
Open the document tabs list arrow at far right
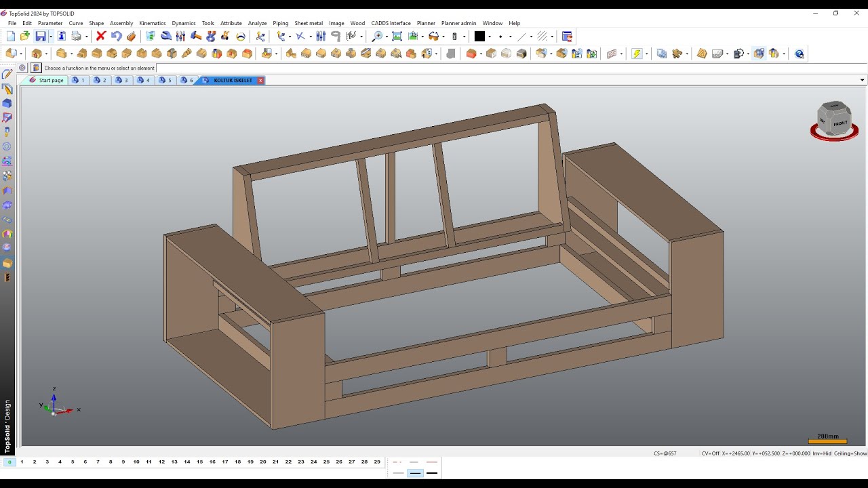pyautogui.click(x=863, y=80)
